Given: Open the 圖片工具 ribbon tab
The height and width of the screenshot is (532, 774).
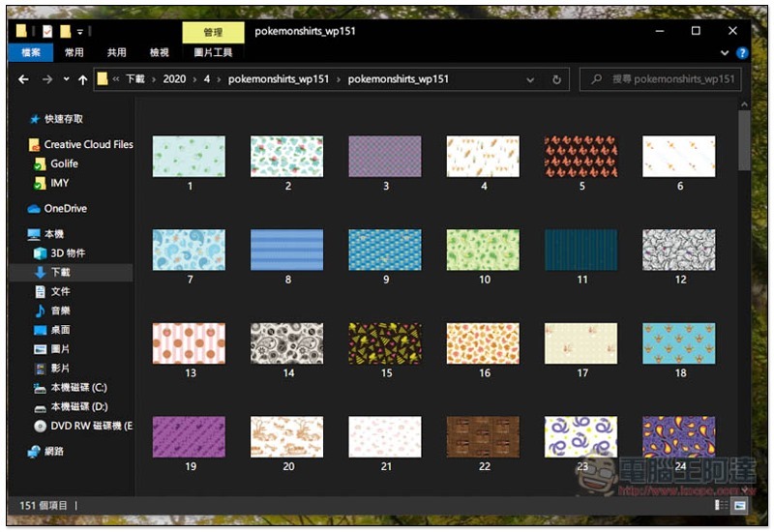Looking at the screenshot, I should [213, 52].
